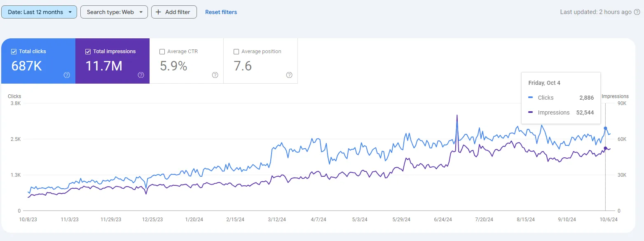Expand the Search type: Web dropdown
Viewport: 644px width, 241px height.
click(x=114, y=12)
